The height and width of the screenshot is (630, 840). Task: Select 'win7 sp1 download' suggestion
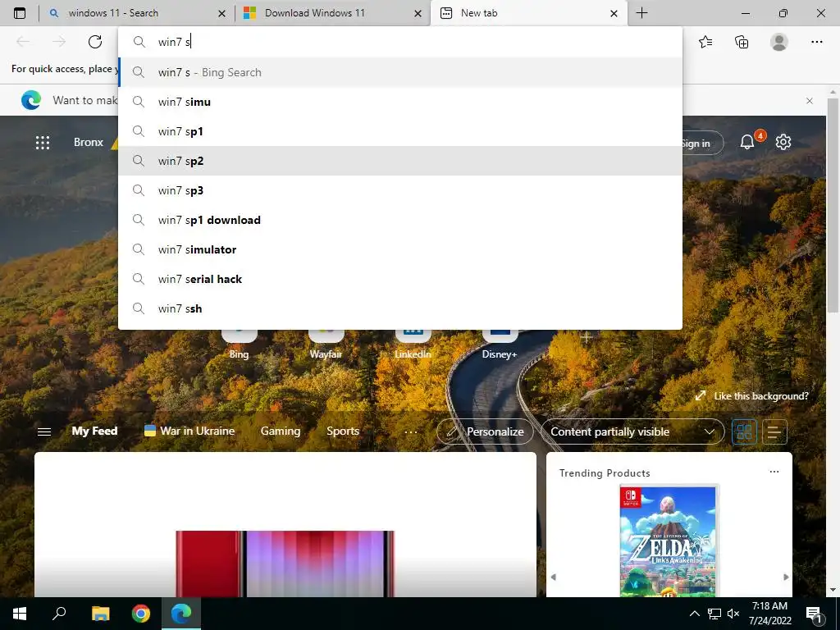point(400,220)
